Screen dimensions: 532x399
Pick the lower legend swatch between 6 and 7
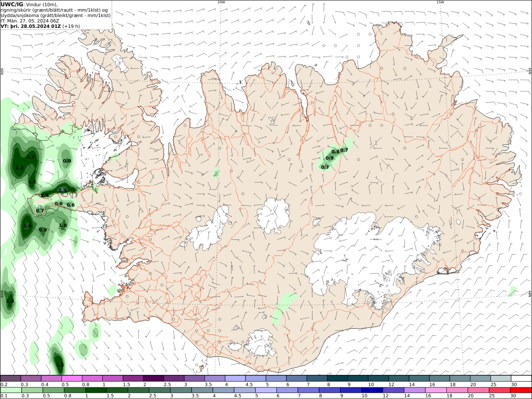287,390
